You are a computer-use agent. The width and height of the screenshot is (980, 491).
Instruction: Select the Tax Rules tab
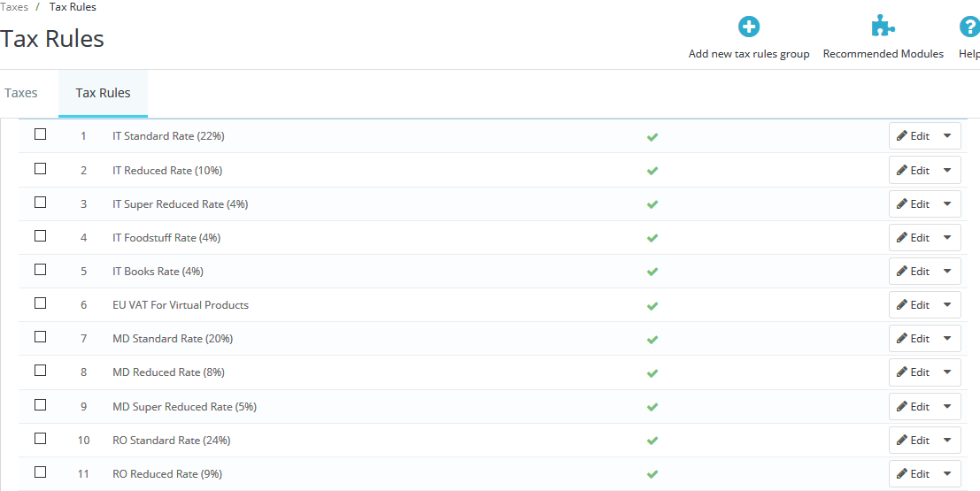tap(103, 93)
